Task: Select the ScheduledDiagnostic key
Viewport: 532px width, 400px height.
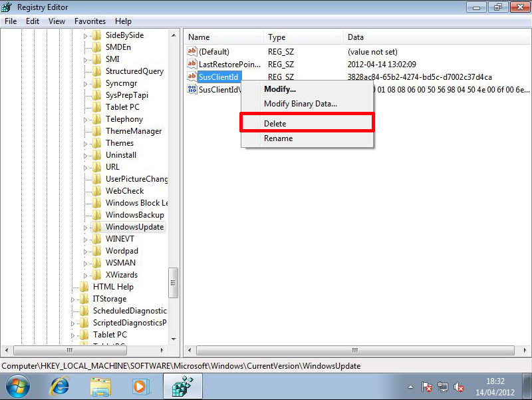Action: click(x=130, y=311)
